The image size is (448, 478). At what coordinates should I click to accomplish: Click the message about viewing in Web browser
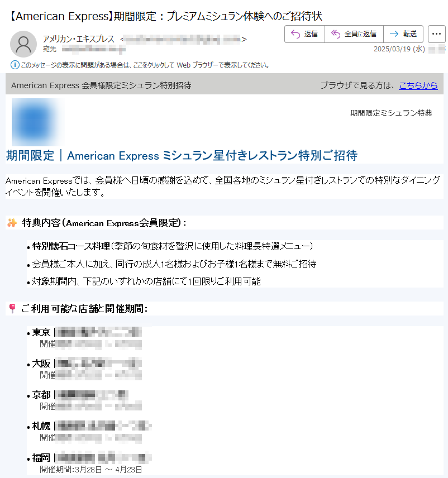(x=145, y=65)
